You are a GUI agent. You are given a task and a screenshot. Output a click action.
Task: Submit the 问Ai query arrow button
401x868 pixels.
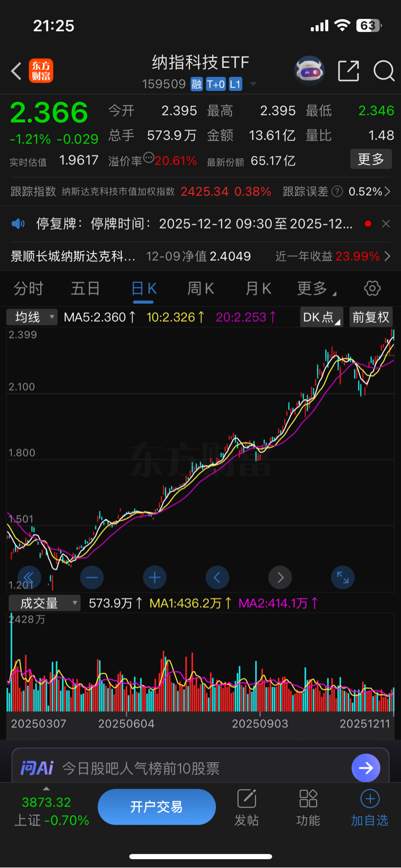(366, 768)
